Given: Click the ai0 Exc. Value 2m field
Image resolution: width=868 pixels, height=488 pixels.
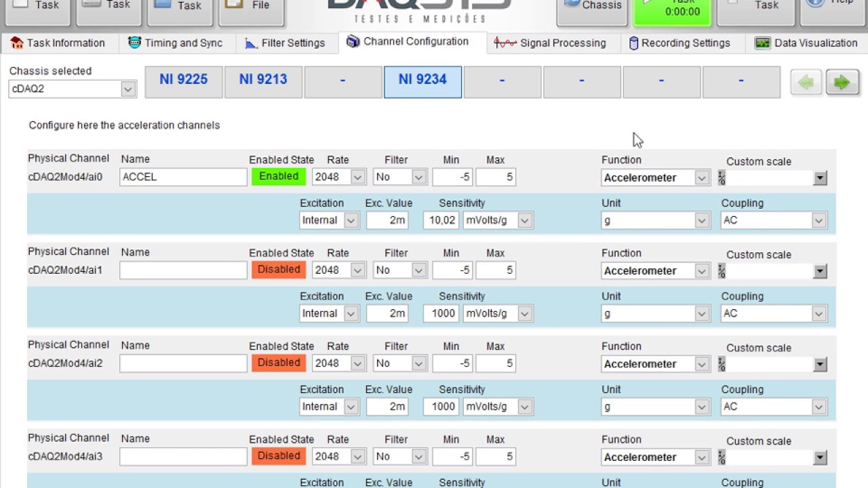Looking at the screenshot, I should pos(387,220).
